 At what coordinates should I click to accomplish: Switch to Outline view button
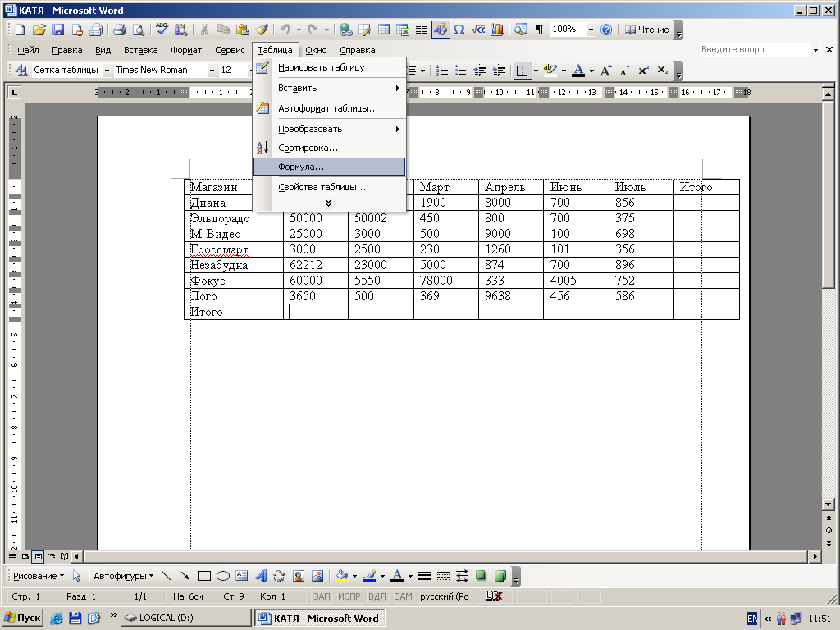52,557
